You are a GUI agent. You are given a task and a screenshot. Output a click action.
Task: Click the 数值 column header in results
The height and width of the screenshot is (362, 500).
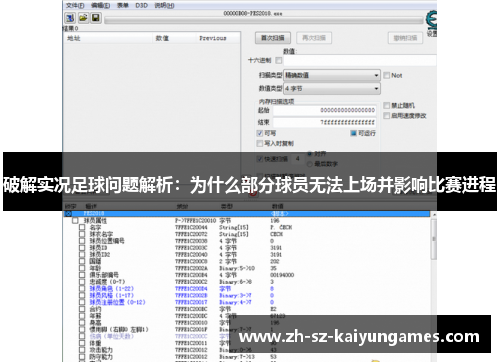tap(175, 38)
